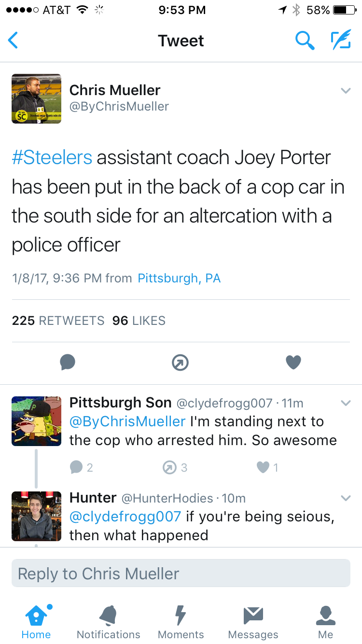The height and width of the screenshot is (644, 362).
Task: Tap the Pittsburgh, PA location link
Action: pyautogui.click(x=179, y=278)
